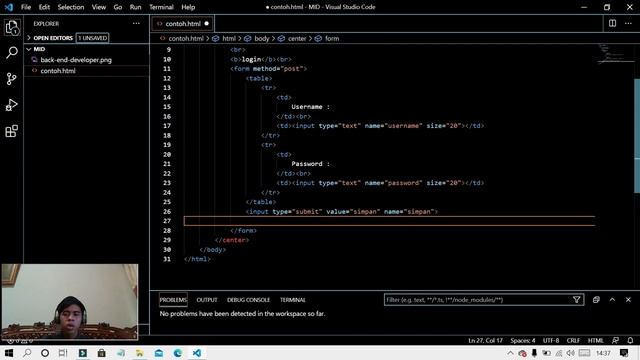Click html breadcrumb item
Viewport: 640px width, 360px height.
click(229, 38)
